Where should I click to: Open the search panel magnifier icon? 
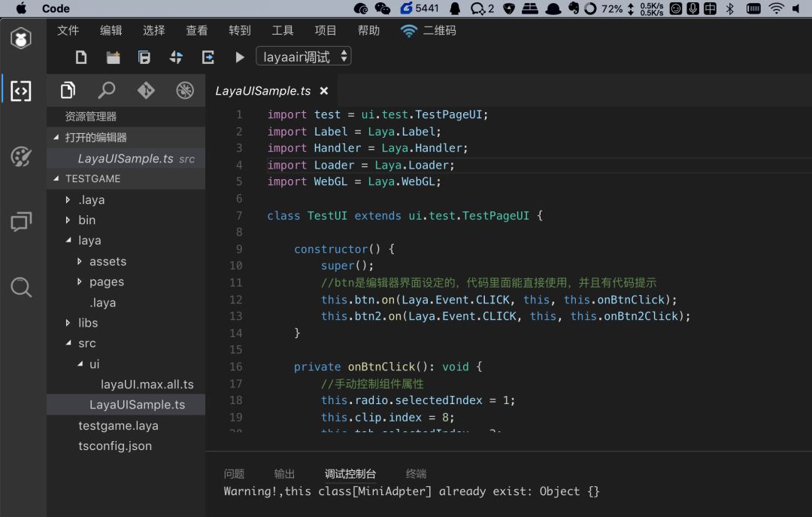[x=107, y=91]
